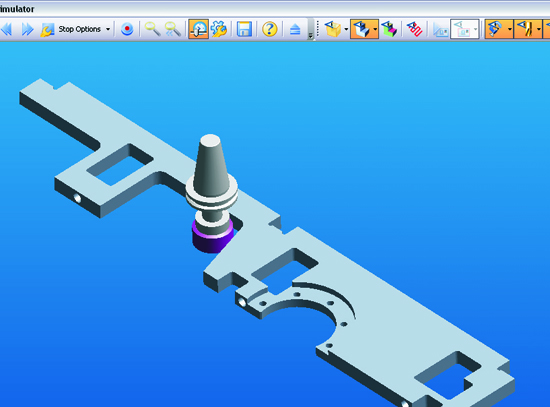
Task: Open Help with the question mark icon
Action: point(270,29)
